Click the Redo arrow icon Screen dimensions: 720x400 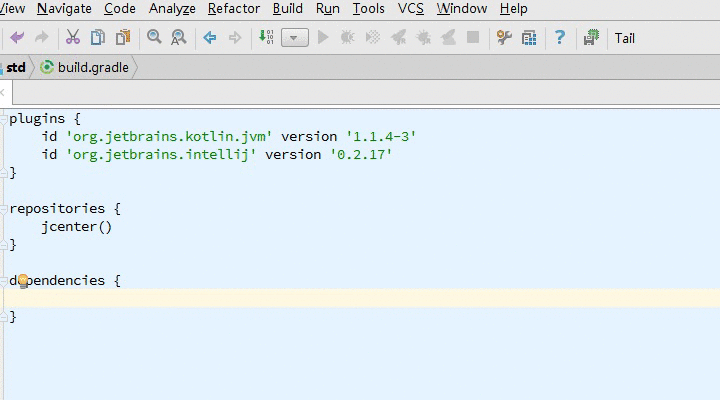pyautogui.click(x=42, y=37)
